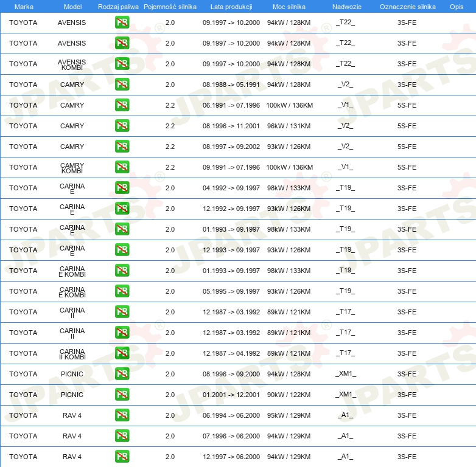The width and height of the screenshot is (476, 467).
Task: Click the fuel icon for CARINA E KOMBI 05.1995 row
Action: point(122,291)
